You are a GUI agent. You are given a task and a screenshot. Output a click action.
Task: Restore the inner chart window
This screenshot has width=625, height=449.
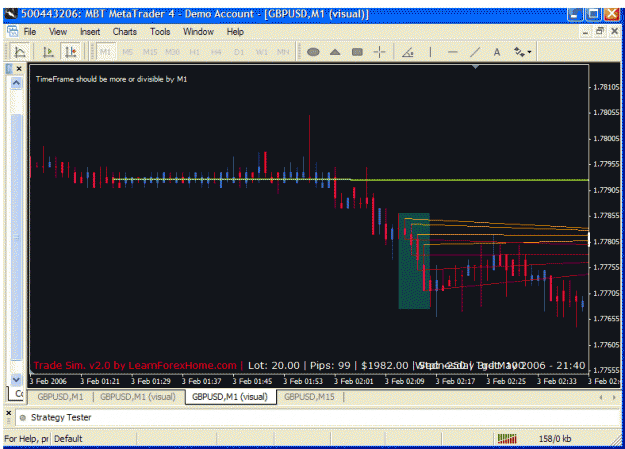point(600,32)
